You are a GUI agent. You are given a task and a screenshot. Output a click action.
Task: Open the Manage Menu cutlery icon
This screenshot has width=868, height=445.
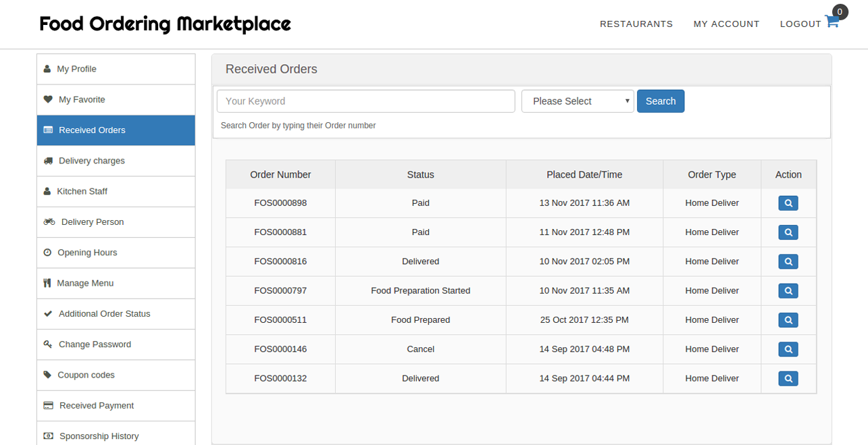click(x=47, y=283)
